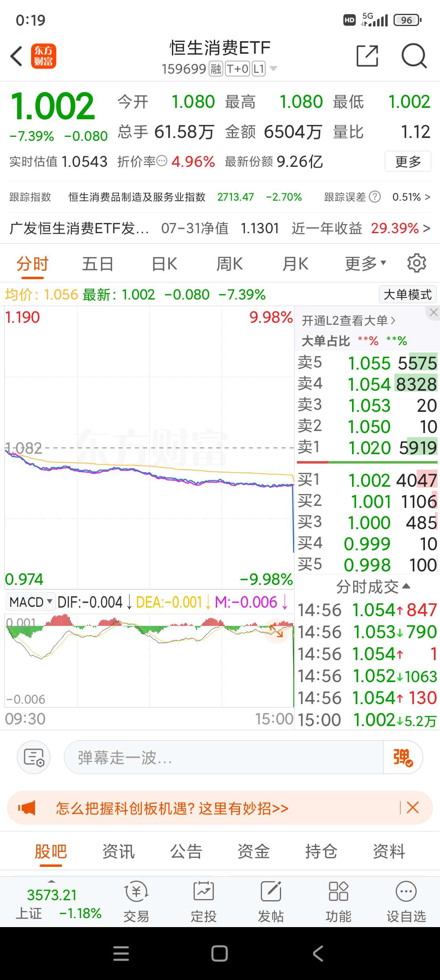View 近一年收益 29.39% details

(361, 228)
